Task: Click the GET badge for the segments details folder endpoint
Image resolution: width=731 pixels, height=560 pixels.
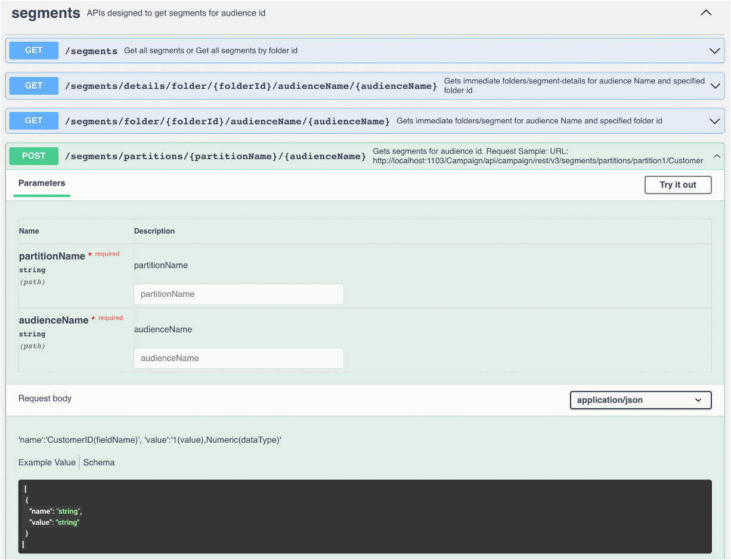Action: 33,86
